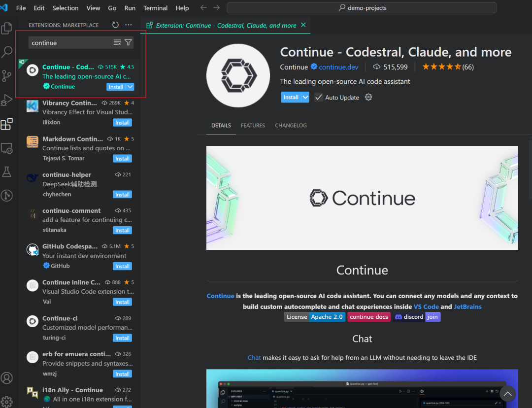Open the Remote Explorer view
Viewport: 532px width, 408px height.
(x=7, y=148)
